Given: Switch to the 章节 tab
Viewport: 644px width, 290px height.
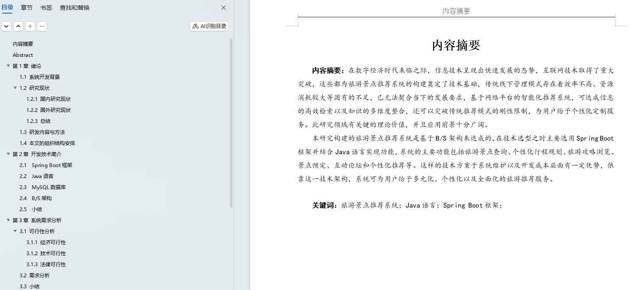Looking at the screenshot, I should pos(27,8).
